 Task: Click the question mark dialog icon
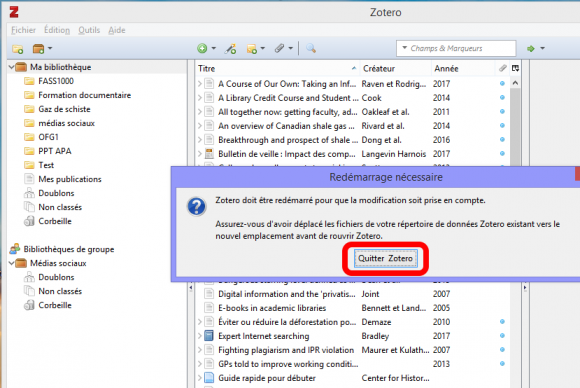[196, 206]
